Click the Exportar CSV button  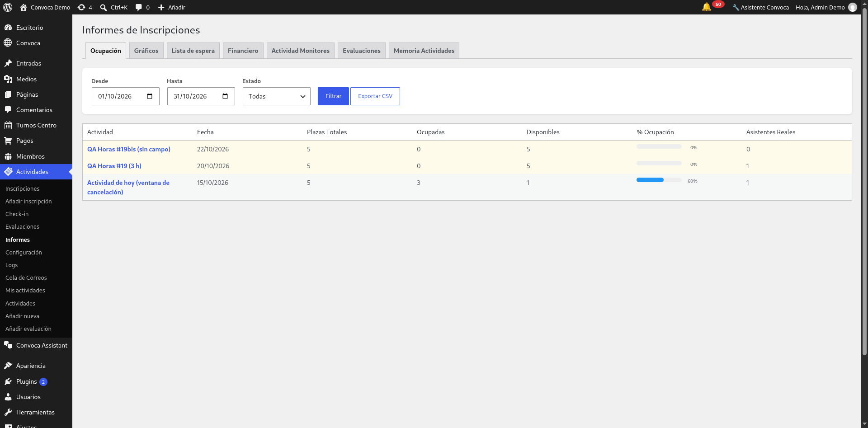pyautogui.click(x=375, y=96)
